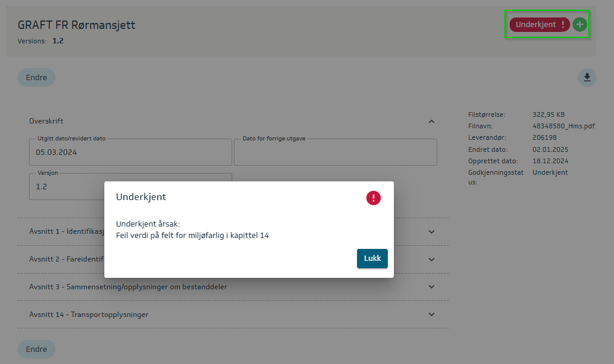Click the Avsnitt 14 Transportopplysninger title

coord(89,315)
